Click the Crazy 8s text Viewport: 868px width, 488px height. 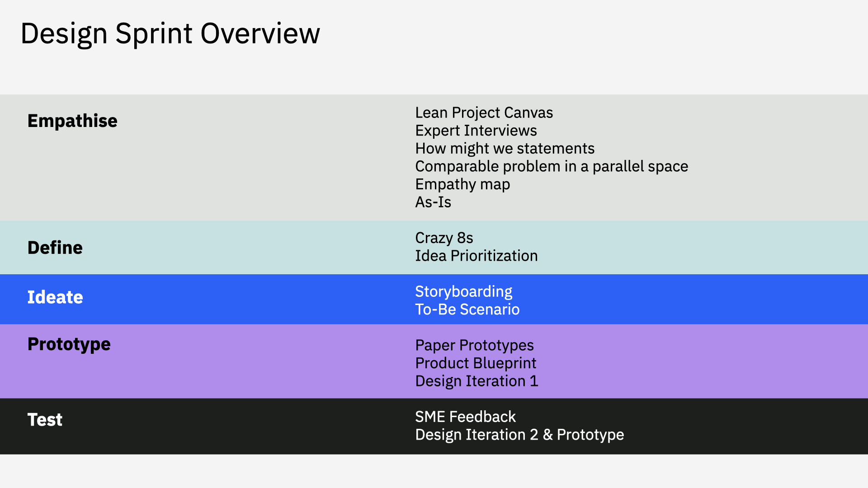[444, 239]
